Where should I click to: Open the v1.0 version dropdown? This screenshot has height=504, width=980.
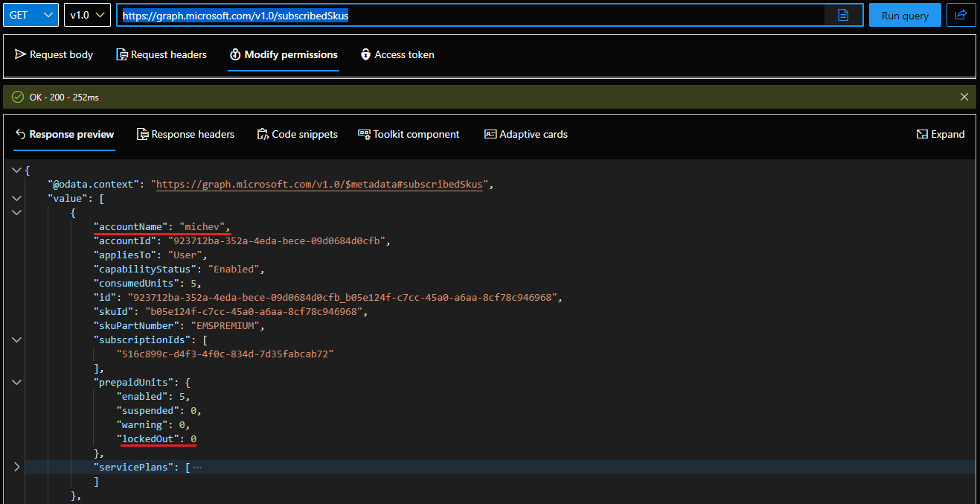[87, 15]
